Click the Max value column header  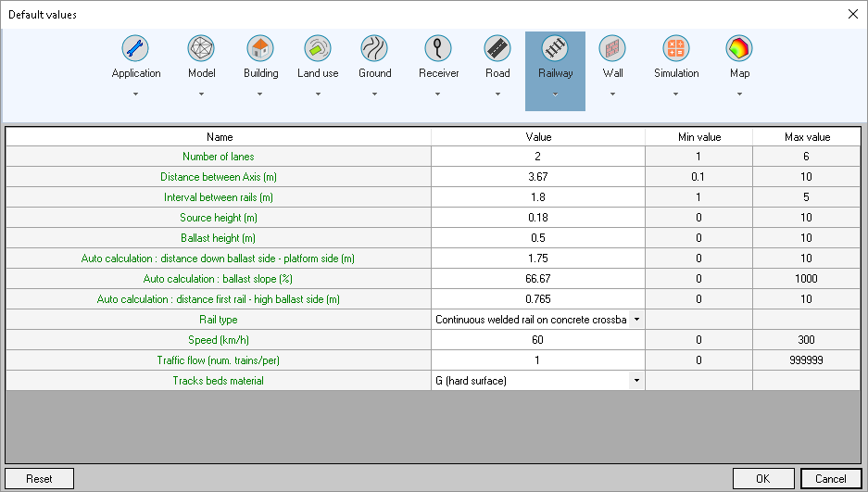tap(807, 137)
